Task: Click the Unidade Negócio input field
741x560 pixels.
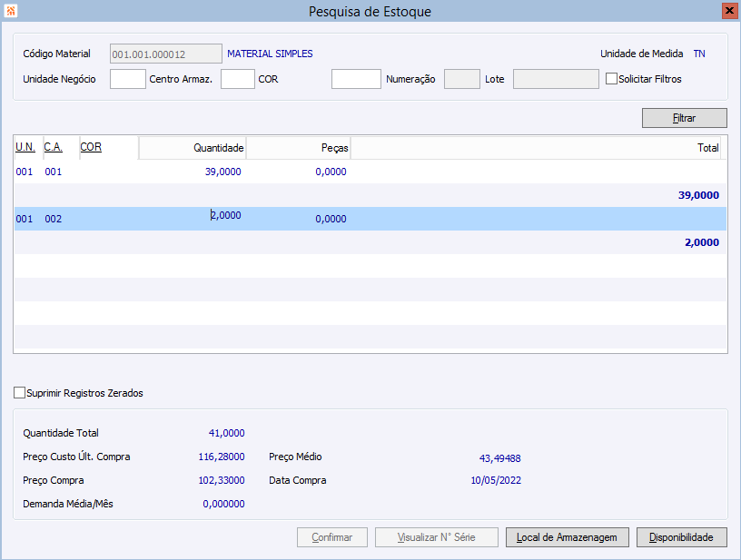Action: [127, 79]
